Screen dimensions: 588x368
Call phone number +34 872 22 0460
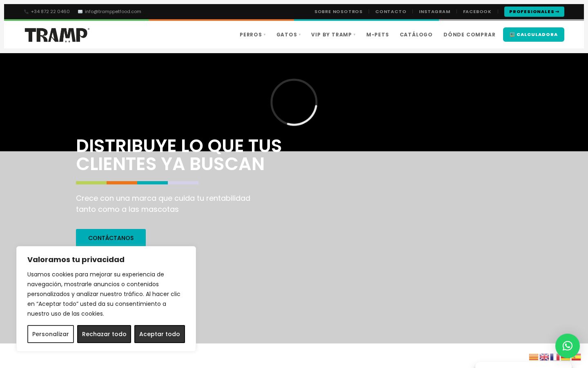[50, 11]
